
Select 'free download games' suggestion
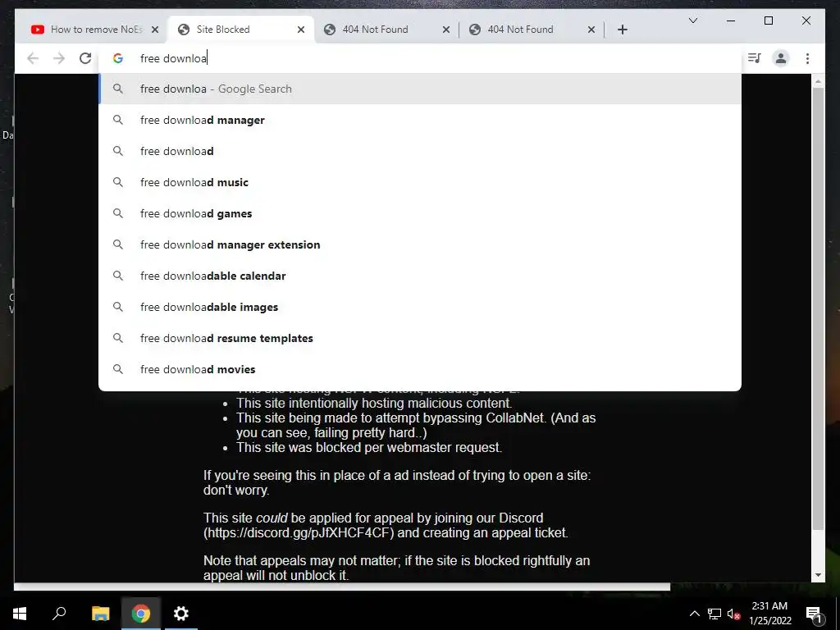pyautogui.click(x=420, y=213)
